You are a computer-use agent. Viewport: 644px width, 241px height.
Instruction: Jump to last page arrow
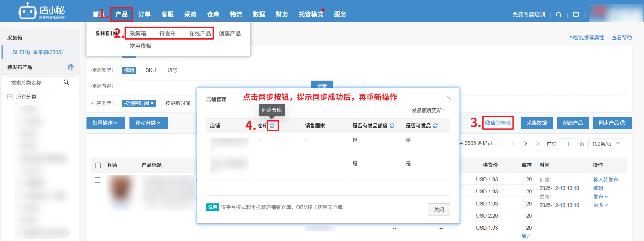(x=538, y=144)
